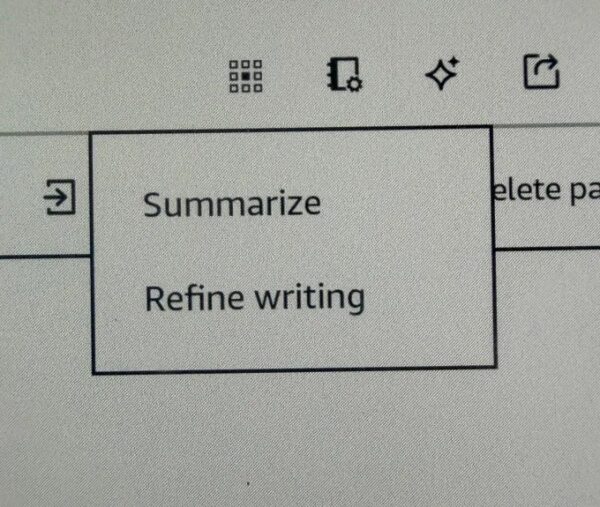Viewport: 600px width, 507px height.
Task: Choose Refine writing in the popup menu
Action: [x=254, y=297]
